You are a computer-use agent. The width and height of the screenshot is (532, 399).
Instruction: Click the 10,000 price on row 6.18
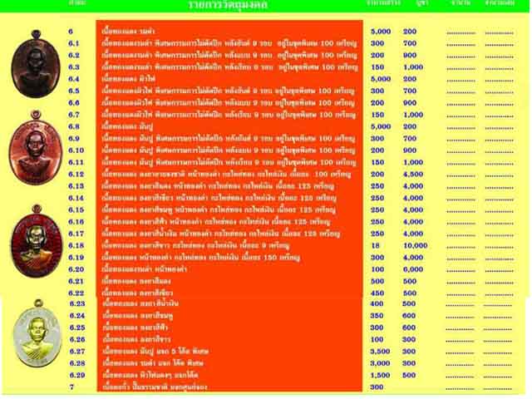tap(416, 245)
